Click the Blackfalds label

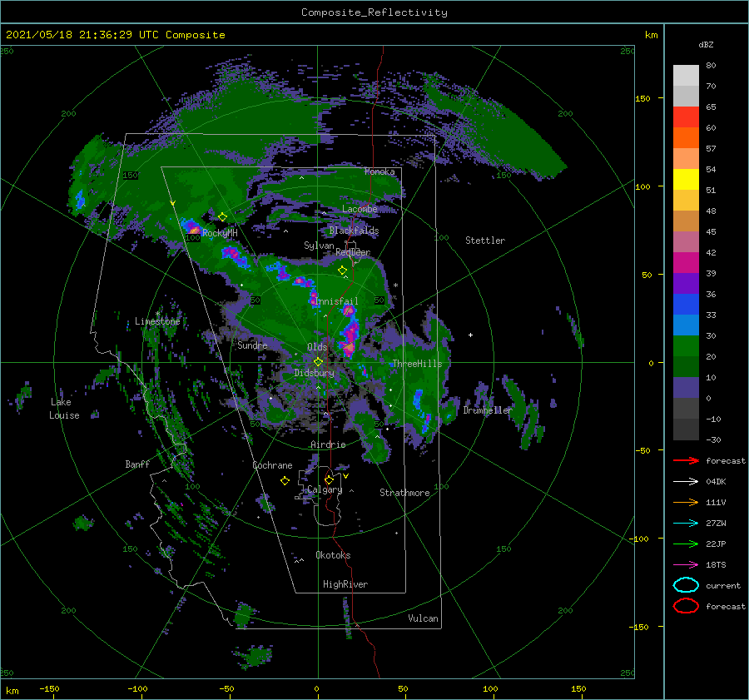354,231
